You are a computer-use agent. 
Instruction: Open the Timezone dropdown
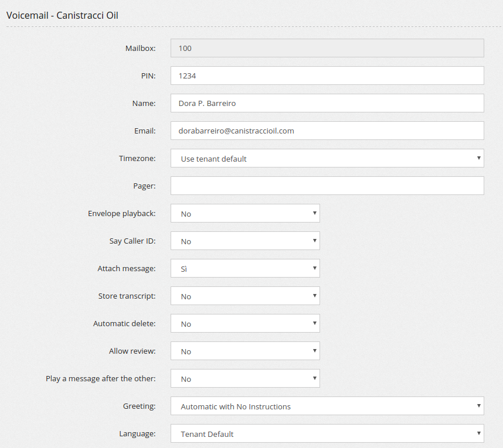coord(327,158)
